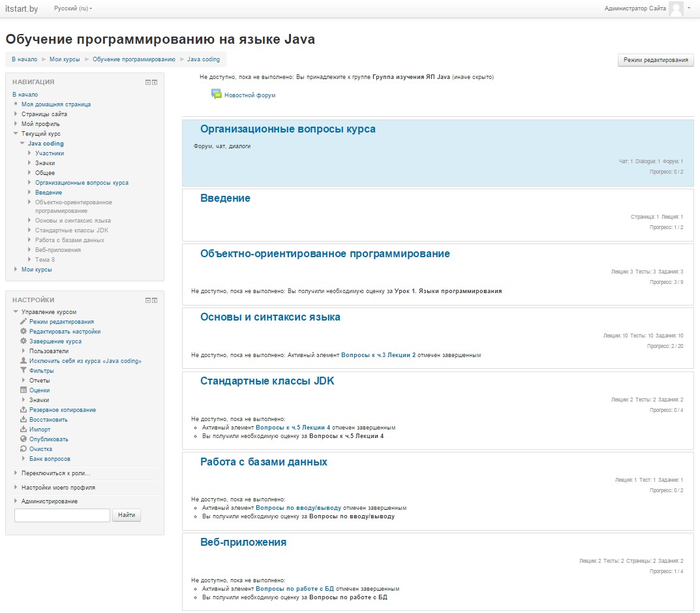Viewport: 700px width, 613px height.
Task: Click the import icon beside Импорт
Action: click(23, 430)
